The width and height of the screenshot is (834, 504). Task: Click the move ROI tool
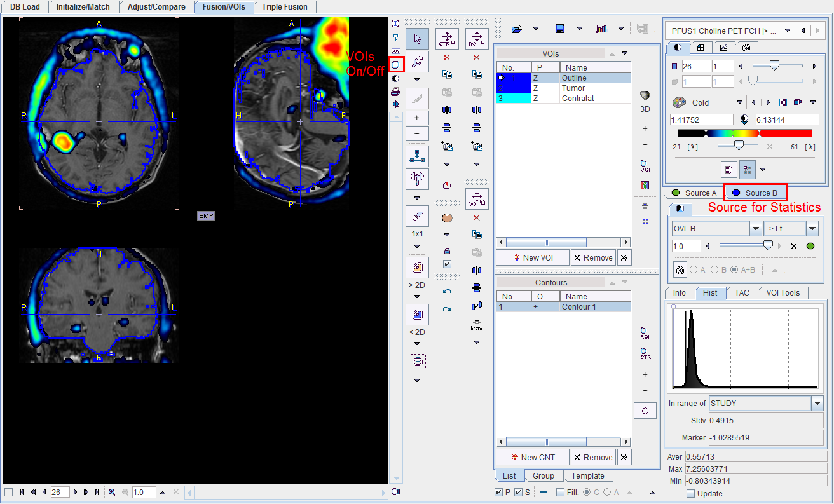coord(477,39)
